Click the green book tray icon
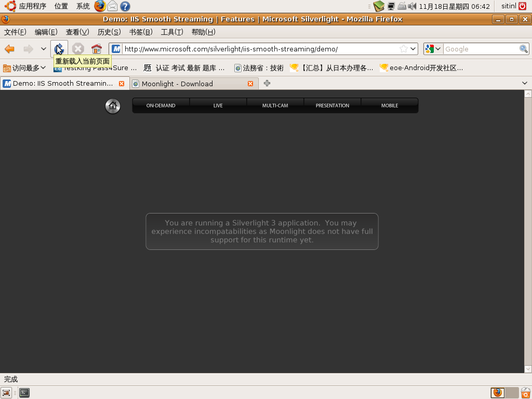This screenshot has height=399, width=532. pyautogui.click(x=379, y=6)
